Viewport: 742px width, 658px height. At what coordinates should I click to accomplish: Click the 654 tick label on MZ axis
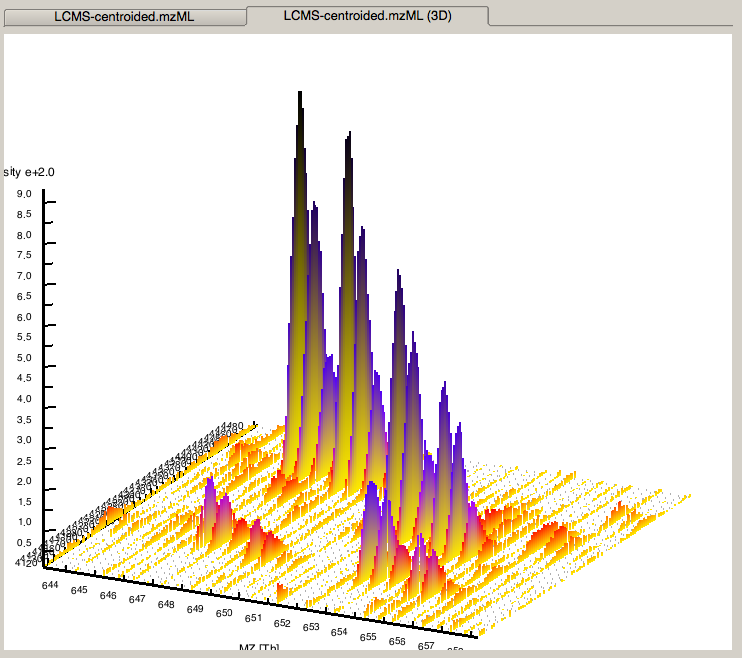coord(339,632)
